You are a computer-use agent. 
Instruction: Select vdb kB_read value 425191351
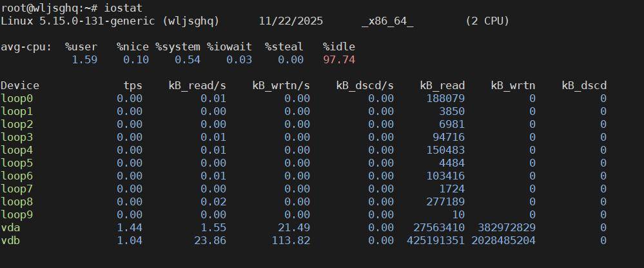[436, 240]
